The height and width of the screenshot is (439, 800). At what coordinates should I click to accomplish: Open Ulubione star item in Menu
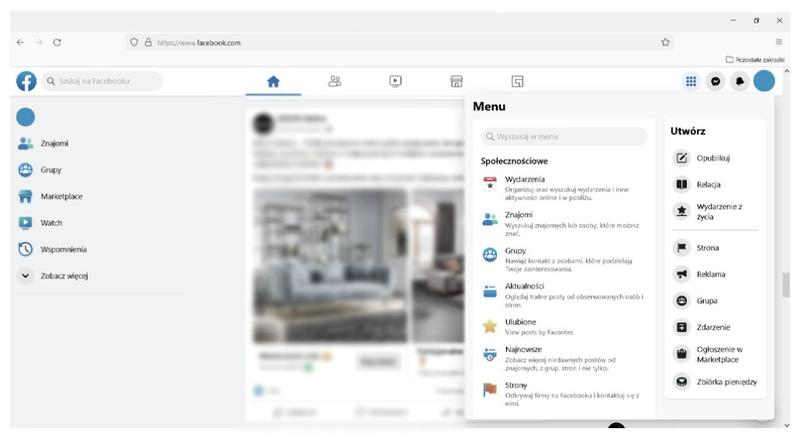coord(564,327)
